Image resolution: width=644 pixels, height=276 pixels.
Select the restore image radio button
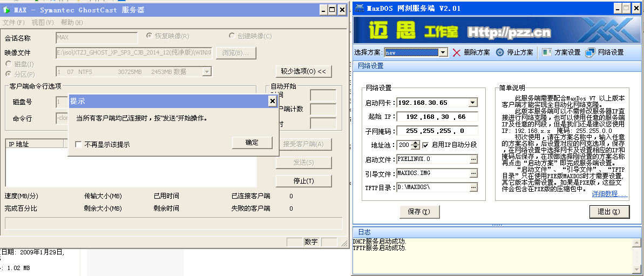(x=150, y=36)
